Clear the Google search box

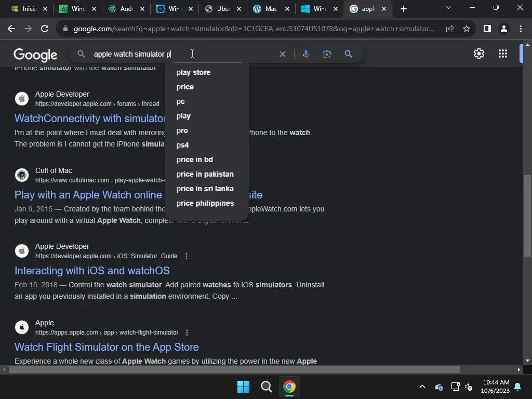pos(282,54)
